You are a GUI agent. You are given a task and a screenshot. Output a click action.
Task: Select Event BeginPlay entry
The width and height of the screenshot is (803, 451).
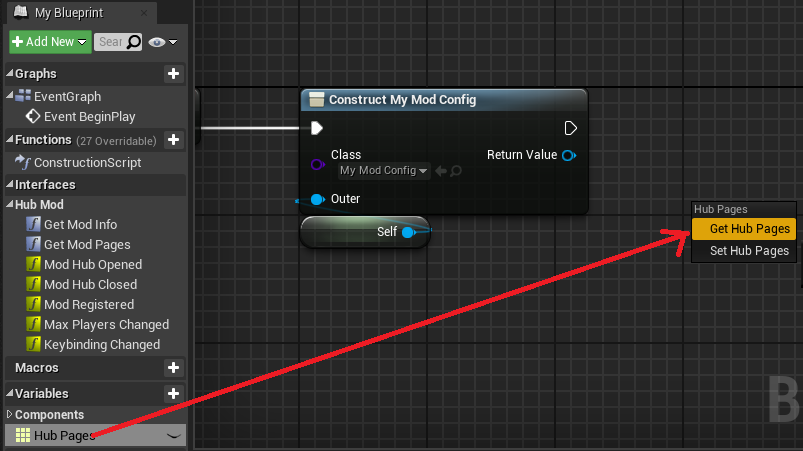[x=89, y=117]
